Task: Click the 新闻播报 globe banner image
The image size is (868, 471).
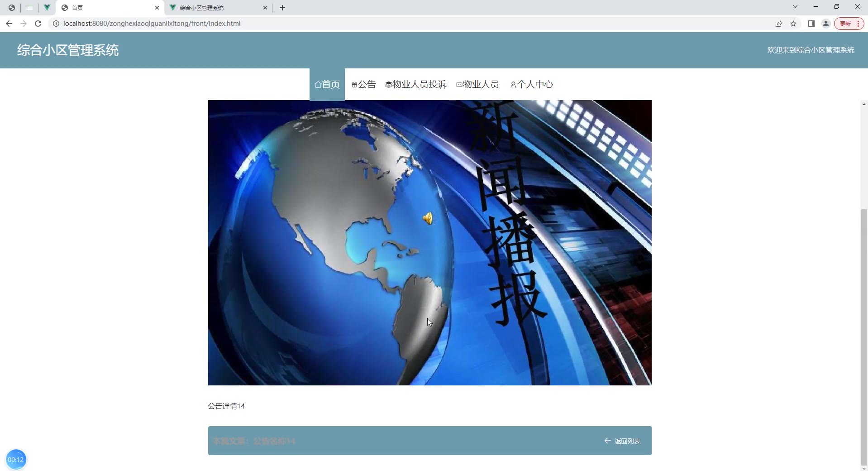Action: point(430,243)
